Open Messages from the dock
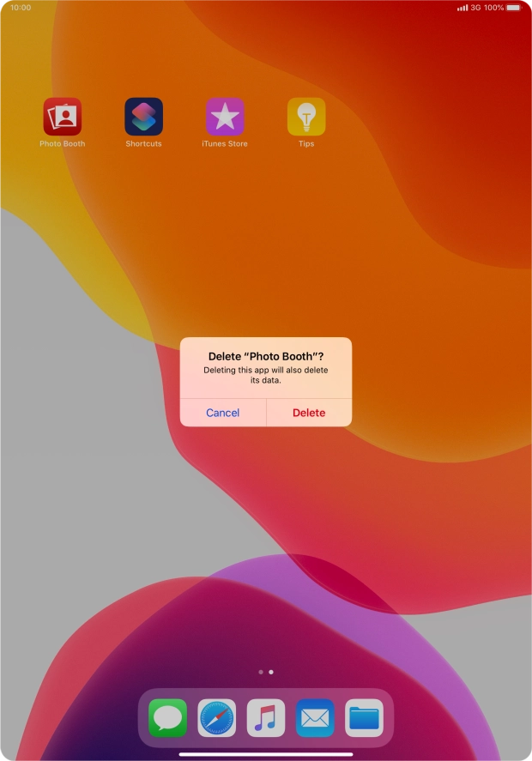 point(167,718)
